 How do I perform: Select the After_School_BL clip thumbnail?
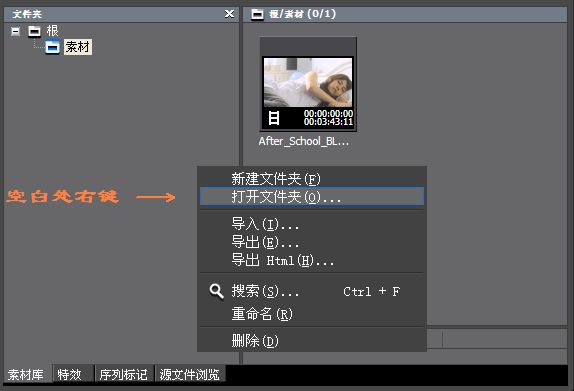point(308,84)
